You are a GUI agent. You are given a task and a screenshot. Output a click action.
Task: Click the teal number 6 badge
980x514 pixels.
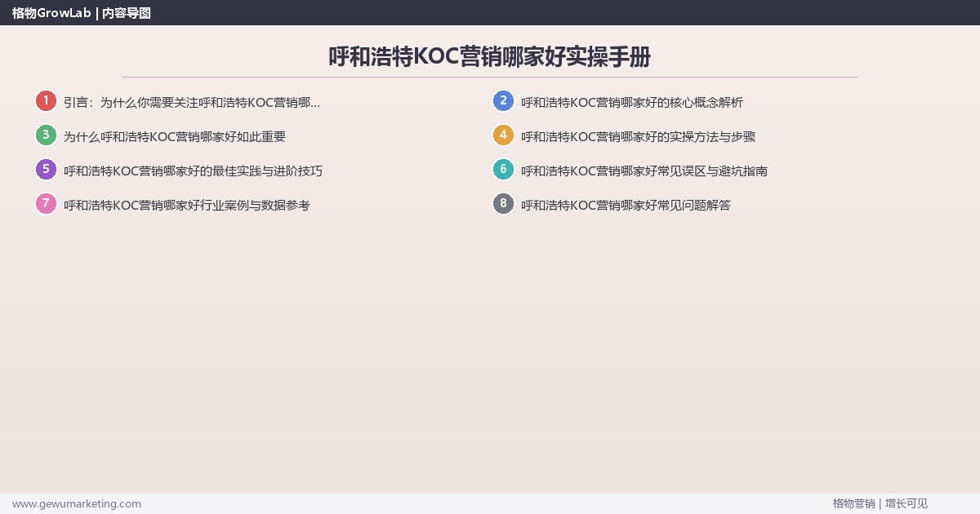click(x=503, y=170)
